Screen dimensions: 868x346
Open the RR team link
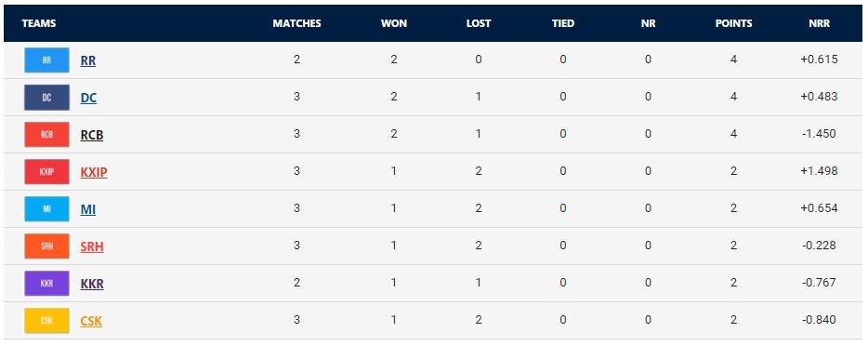coord(88,60)
